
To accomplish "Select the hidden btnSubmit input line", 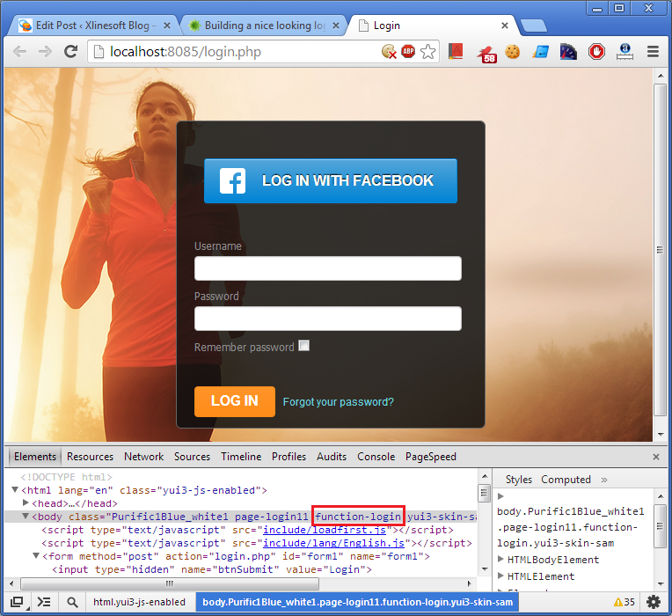I will 212,569.
